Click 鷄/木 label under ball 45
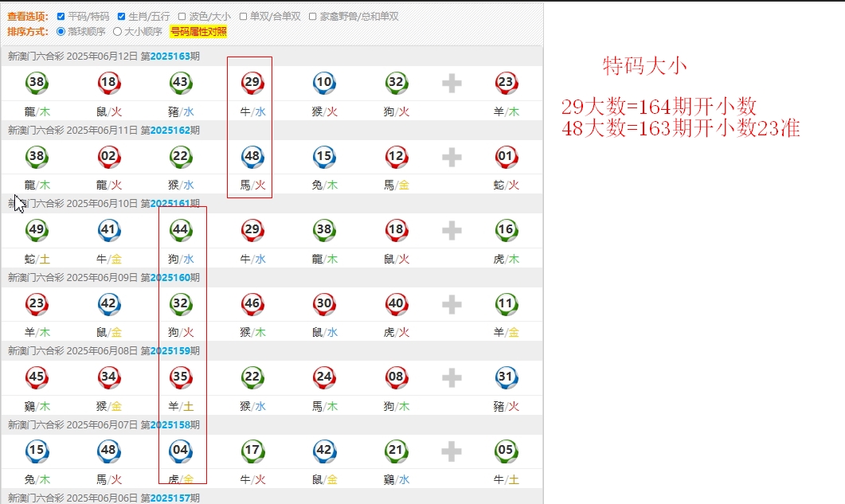 click(37, 406)
